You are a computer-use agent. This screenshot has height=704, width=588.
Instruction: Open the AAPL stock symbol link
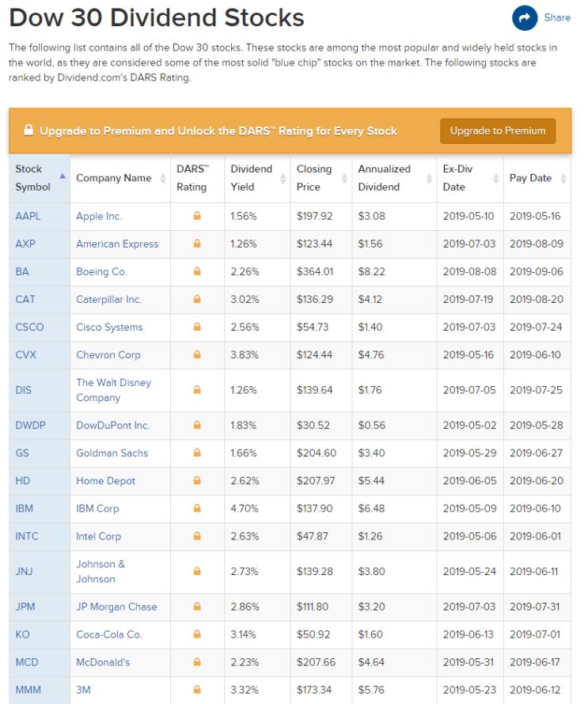pos(28,216)
